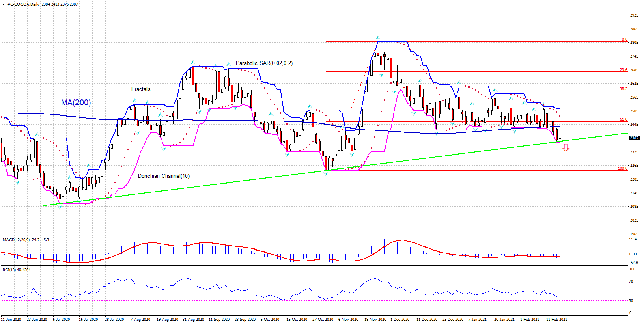The width and height of the screenshot is (644, 324).
Task: Select the 23.6 Fibonacci level label
Action: tap(623, 70)
